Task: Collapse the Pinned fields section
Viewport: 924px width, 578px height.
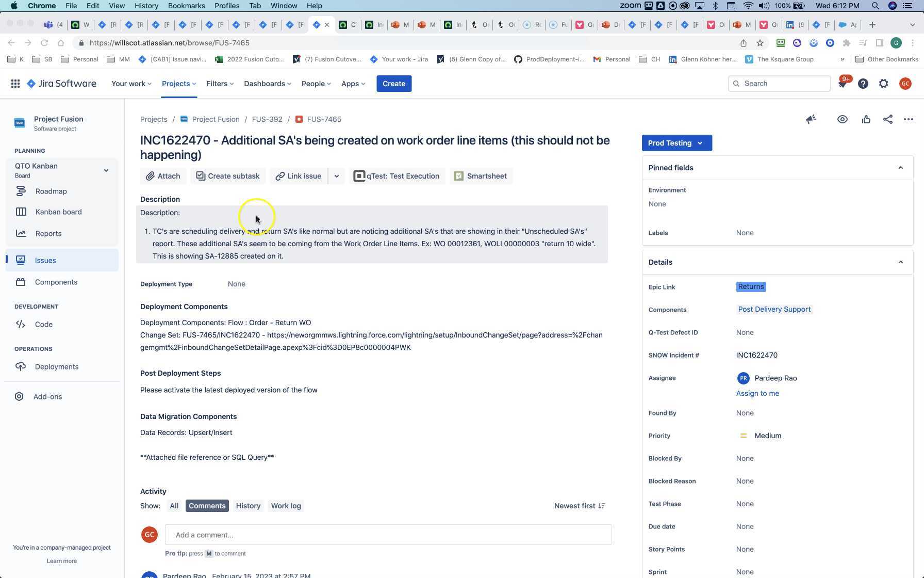Action: pyautogui.click(x=900, y=168)
